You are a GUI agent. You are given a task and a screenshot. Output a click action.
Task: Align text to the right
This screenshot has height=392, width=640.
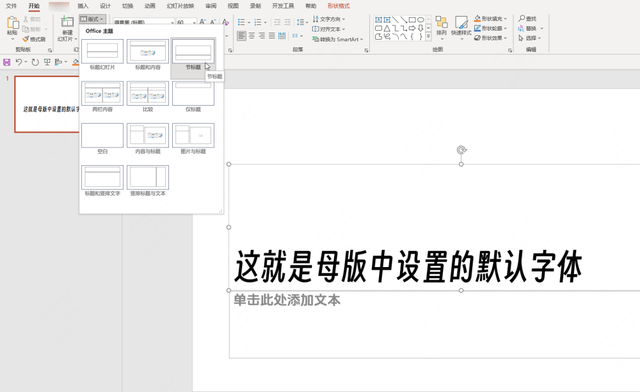click(x=262, y=36)
